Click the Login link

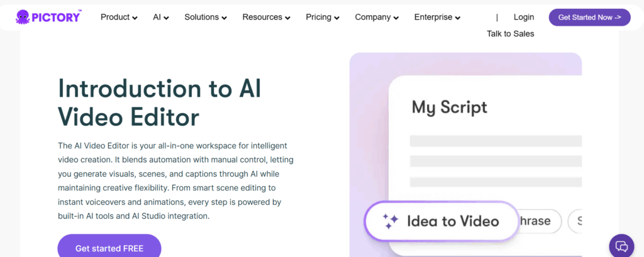tap(523, 17)
